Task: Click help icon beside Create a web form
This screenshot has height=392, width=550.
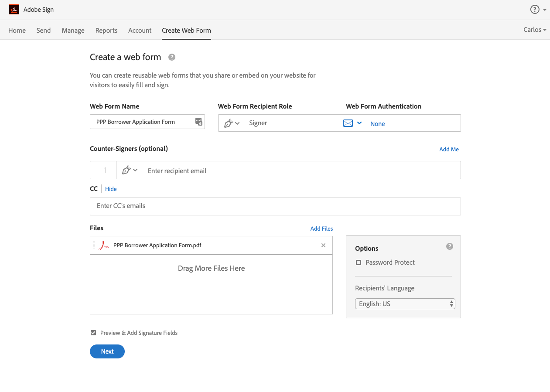Action: tap(172, 57)
